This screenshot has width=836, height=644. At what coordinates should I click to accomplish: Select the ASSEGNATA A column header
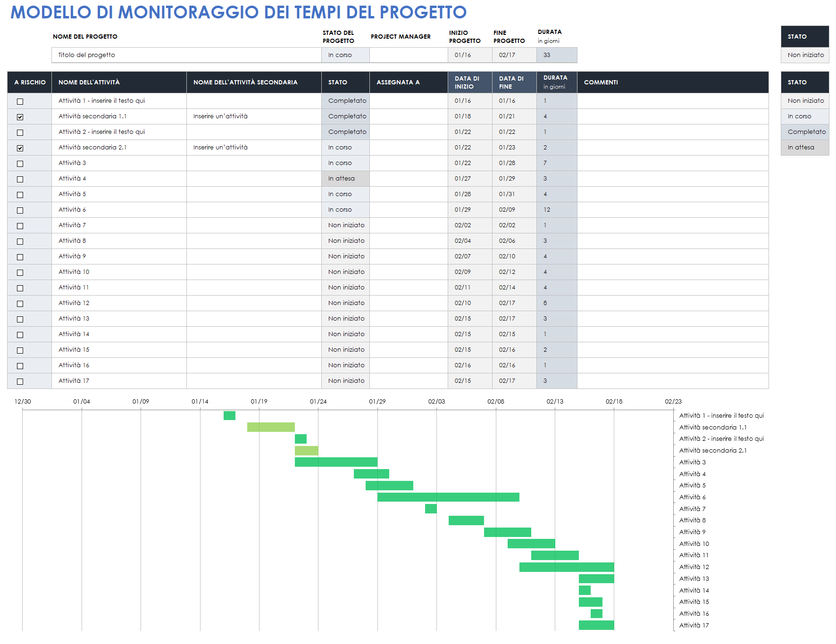pyautogui.click(x=409, y=82)
